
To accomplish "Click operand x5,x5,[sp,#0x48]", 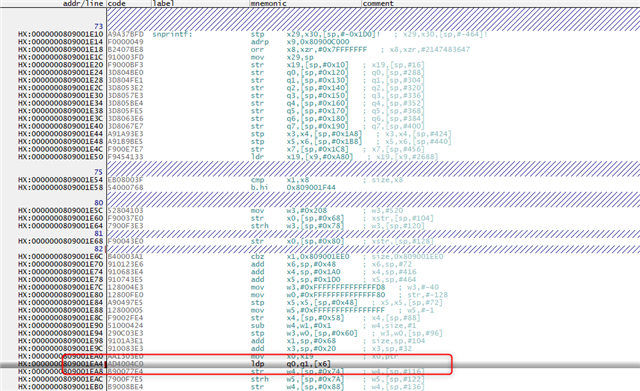I will click(x=322, y=302).
